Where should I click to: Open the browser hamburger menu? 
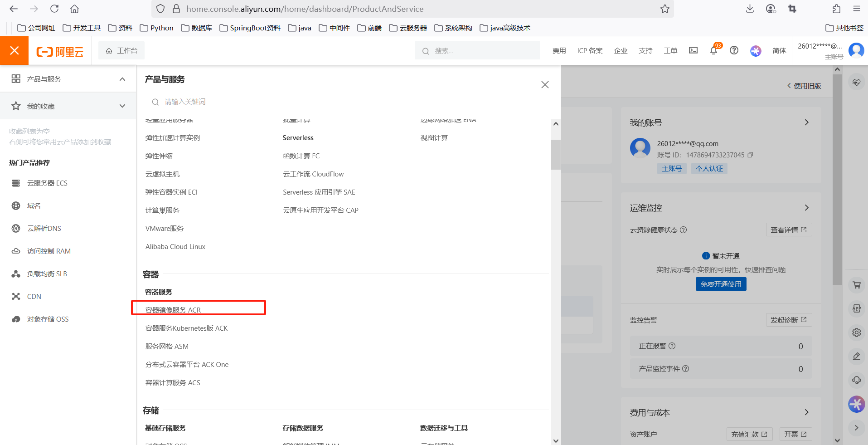pyautogui.click(x=856, y=9)
